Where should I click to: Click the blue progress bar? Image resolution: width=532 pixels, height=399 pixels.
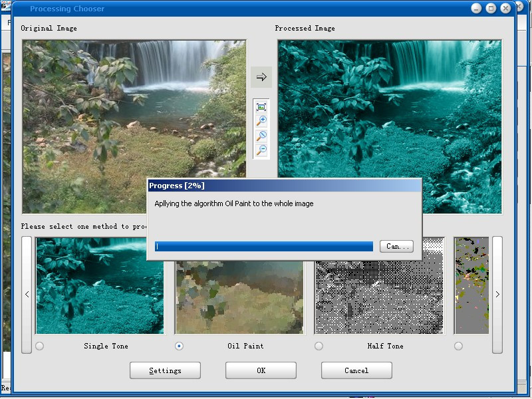pyautogui.click(x=264, y=246)
